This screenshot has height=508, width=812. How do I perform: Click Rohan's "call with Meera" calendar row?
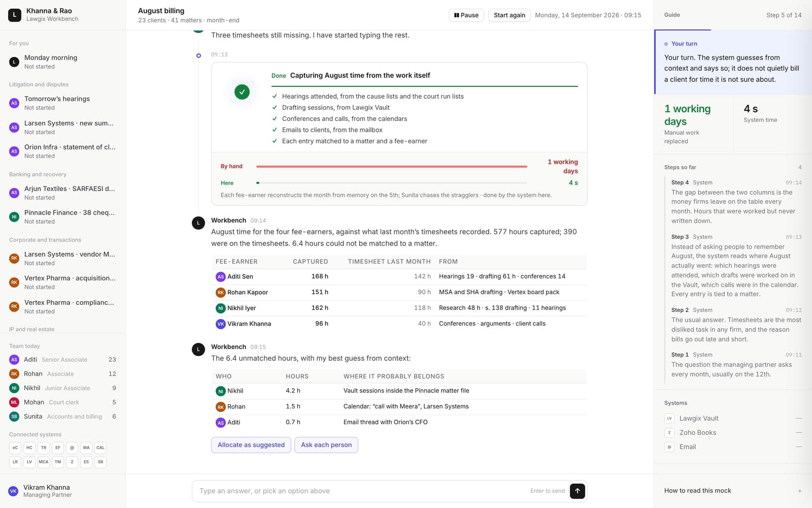click(x=399, y=406)
